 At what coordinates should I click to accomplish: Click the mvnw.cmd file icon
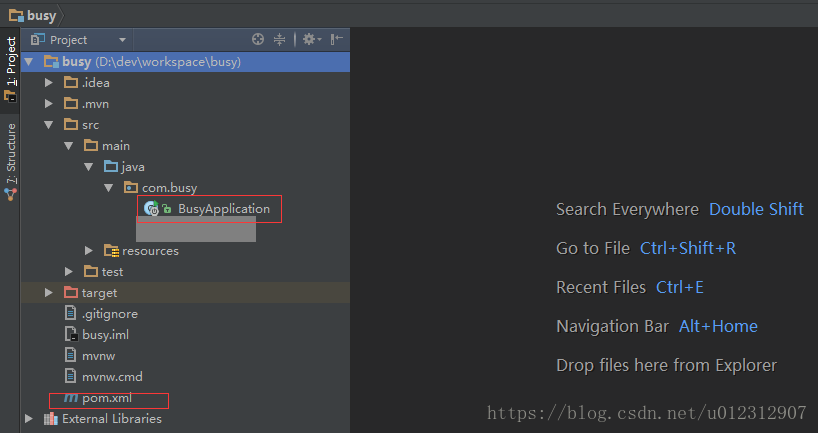70,376
